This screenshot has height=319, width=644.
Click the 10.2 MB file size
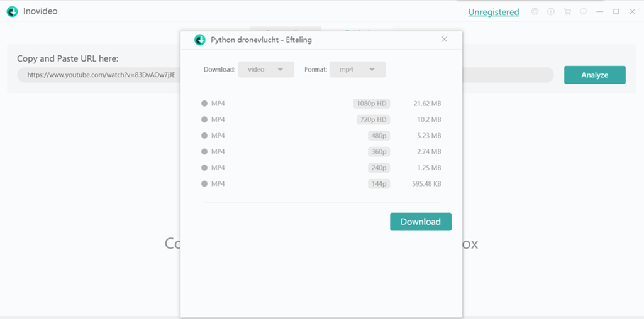click(x=429, y=120)
